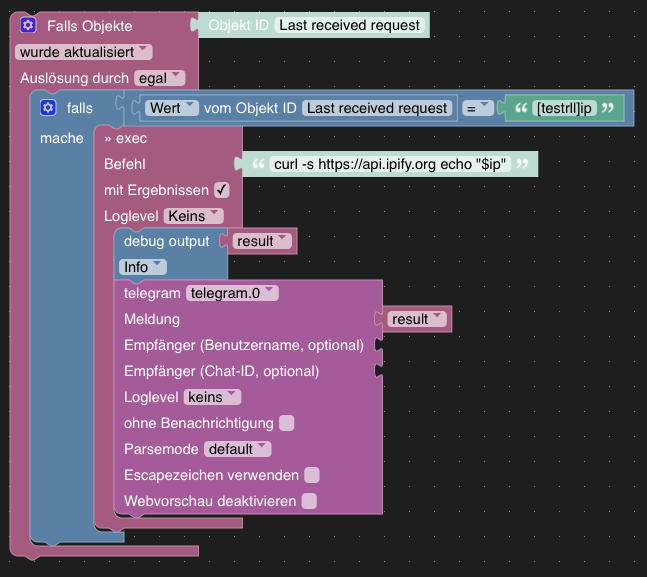Open the Info severity dropdown

143,267
